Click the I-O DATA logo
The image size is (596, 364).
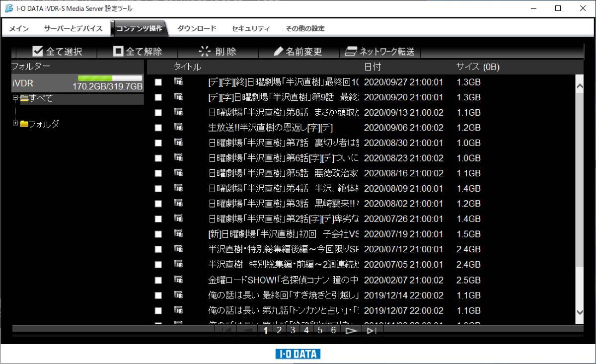[x=298, y=354]
